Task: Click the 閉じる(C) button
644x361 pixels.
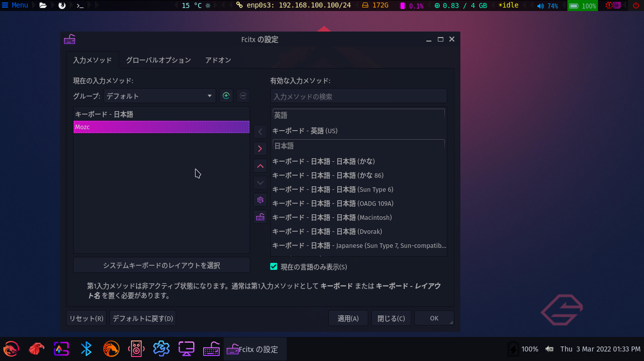Action: click(x=391, y=318)
